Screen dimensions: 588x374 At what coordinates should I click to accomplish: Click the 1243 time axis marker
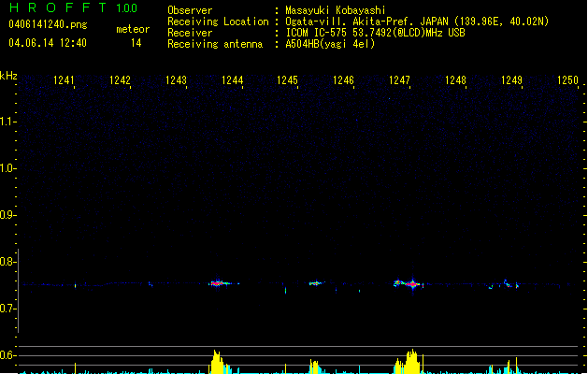point(177,79)
